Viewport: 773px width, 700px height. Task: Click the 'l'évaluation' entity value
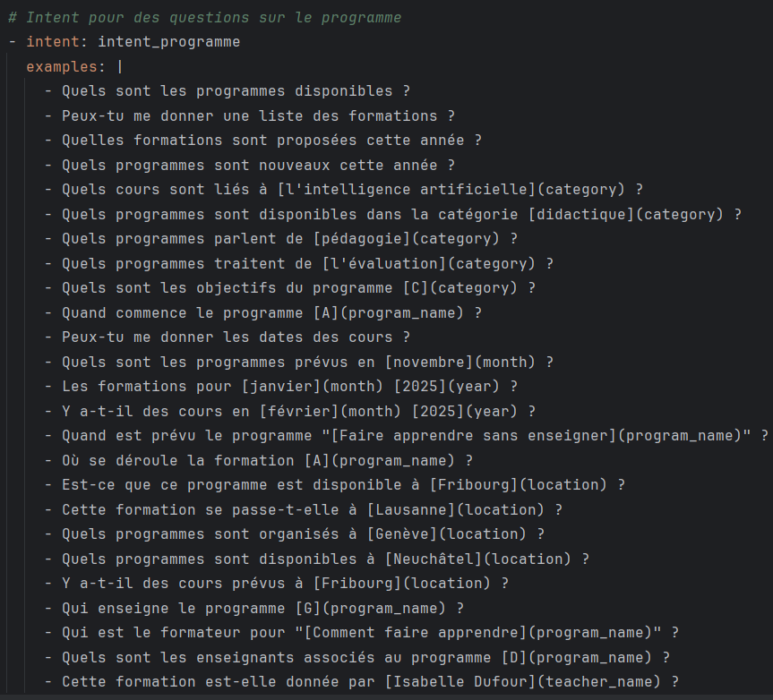[x=383, y=263]
